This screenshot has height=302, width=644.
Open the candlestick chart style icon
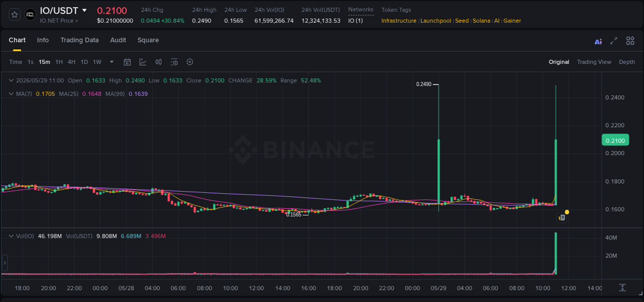click(159, 62)
